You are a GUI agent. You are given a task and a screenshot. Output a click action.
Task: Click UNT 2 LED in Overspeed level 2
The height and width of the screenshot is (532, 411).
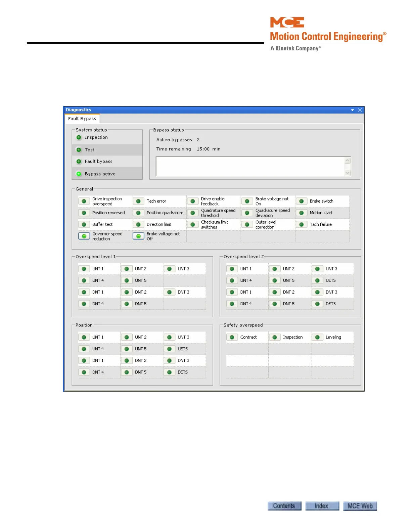275,269
